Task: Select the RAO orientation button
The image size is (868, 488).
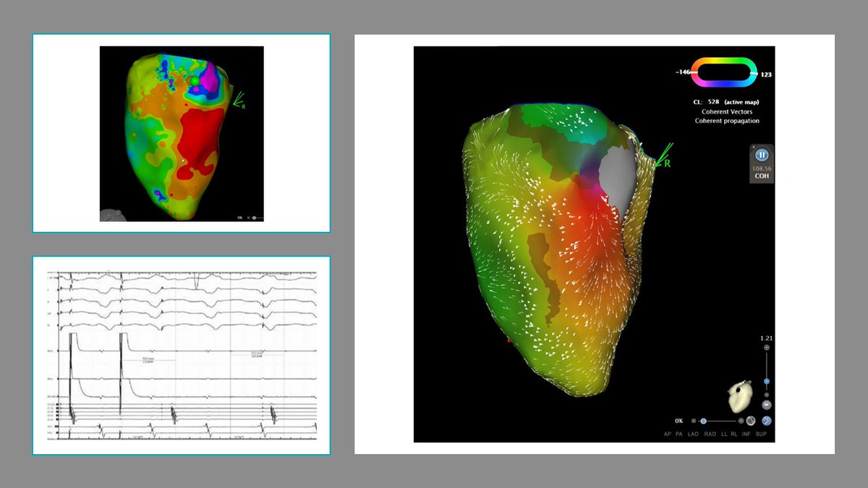Action: [710, 434]
